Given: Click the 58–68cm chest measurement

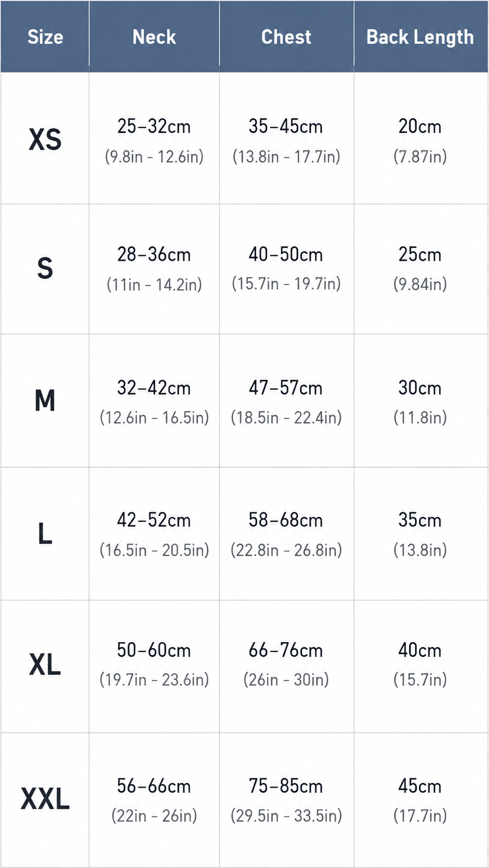Looking at the screenshot, I should click(x=286, y=520).
